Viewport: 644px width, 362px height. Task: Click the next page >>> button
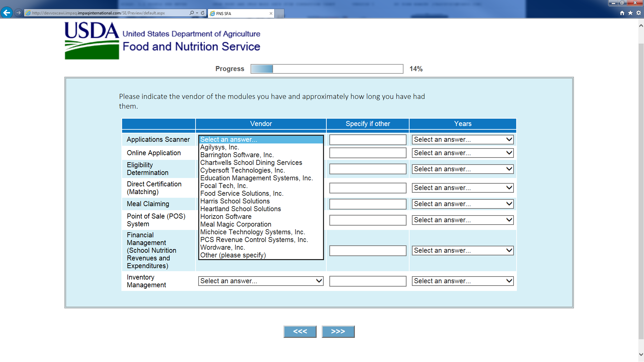[x=338, y=331]
